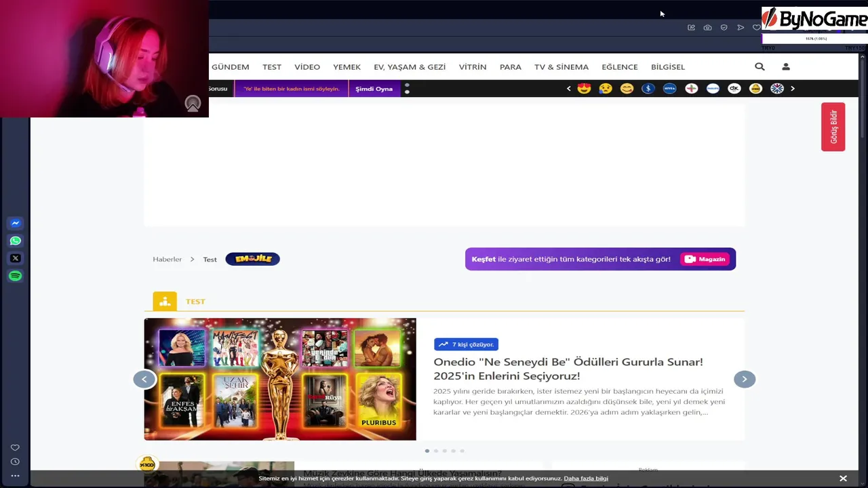The image size is (868, 488).
Task: Open WhatsApp in the browser sidebar
Action: click(x=15, y=241)
